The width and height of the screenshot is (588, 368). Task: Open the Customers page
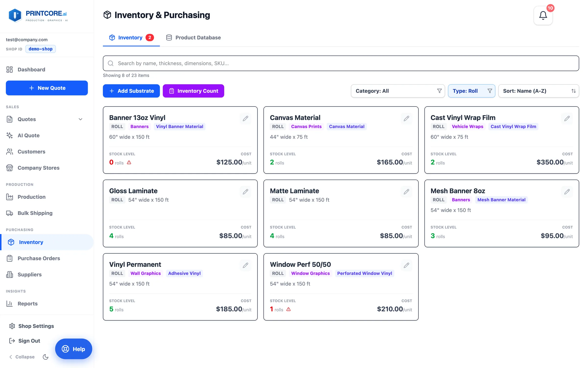coord(47,152)
